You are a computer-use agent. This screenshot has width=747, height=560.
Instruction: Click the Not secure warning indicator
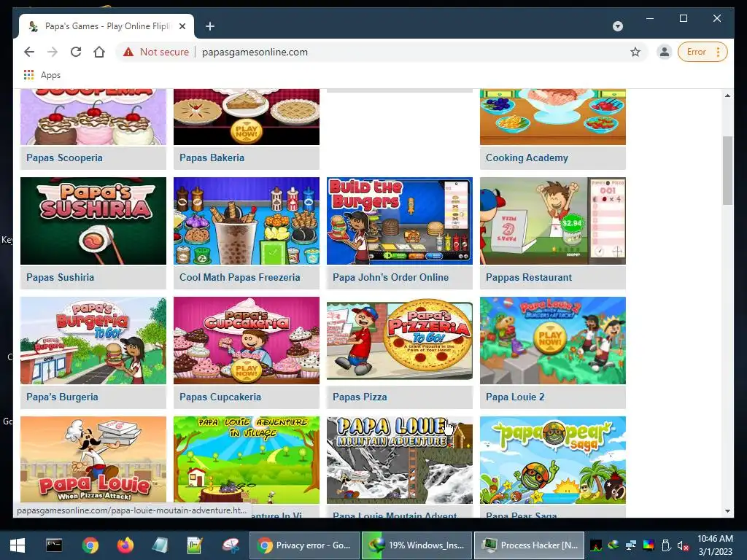click(156, 52)
